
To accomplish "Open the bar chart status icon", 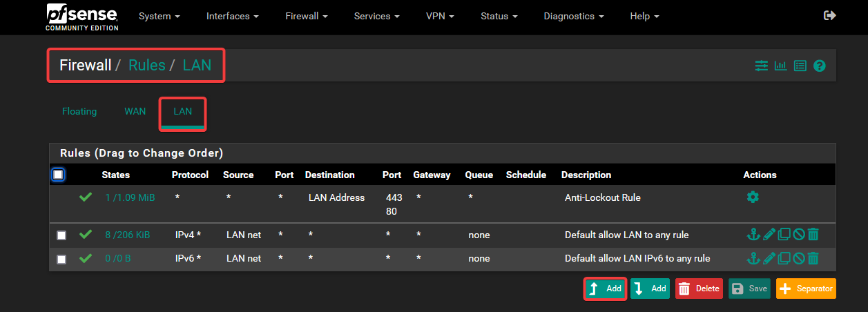I will pyautogui.click(x=780, y=66).
